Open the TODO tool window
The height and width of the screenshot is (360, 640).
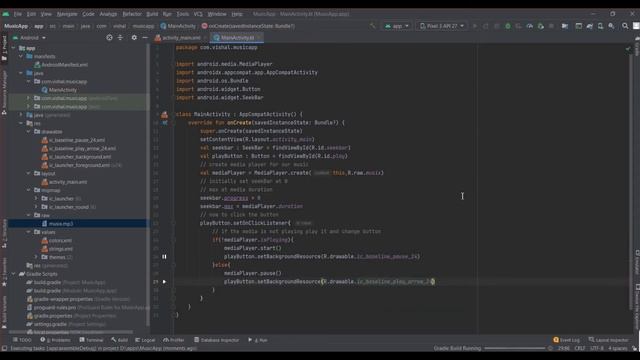(x=22, y=340)
